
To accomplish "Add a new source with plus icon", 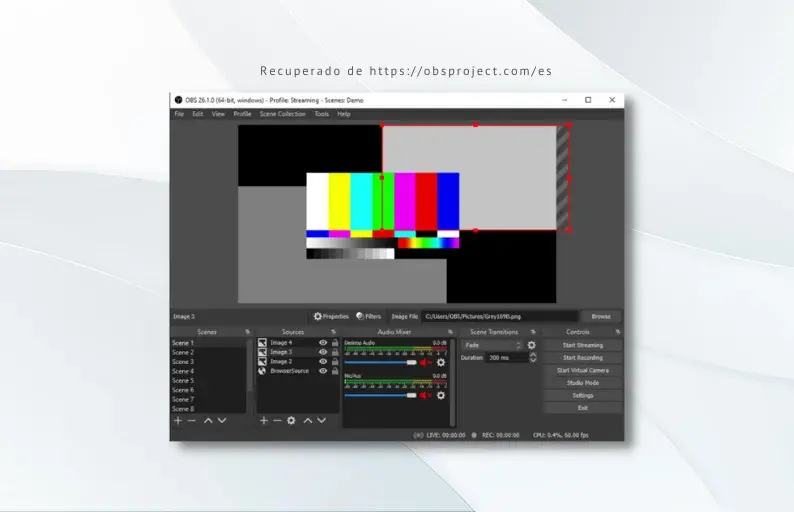I will tap(263, 420).
